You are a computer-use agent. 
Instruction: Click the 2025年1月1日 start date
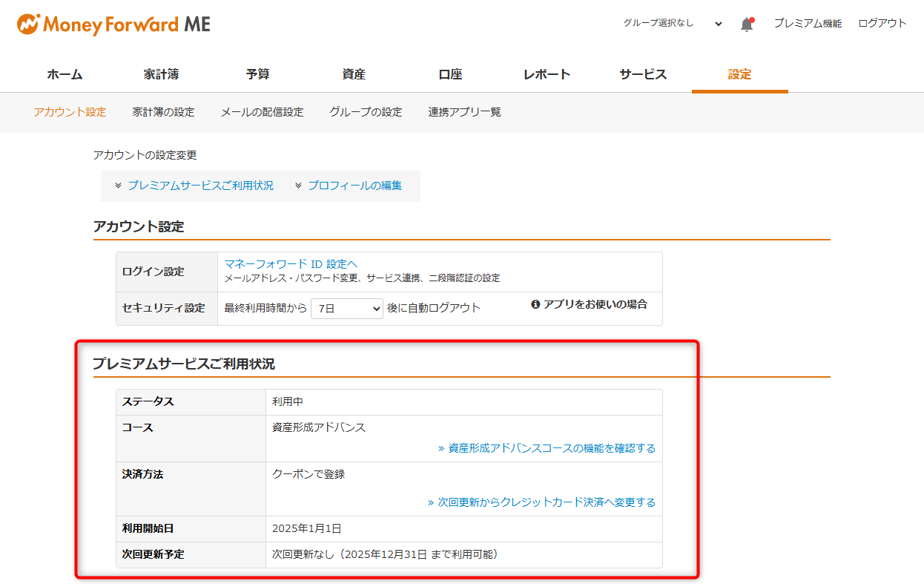307,529
